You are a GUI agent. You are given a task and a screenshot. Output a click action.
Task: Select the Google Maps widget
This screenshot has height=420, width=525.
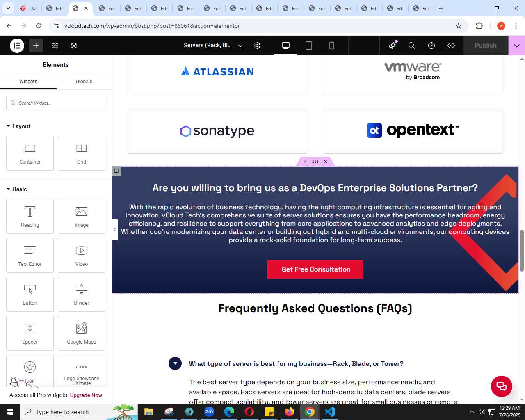[x=82, y=333]
